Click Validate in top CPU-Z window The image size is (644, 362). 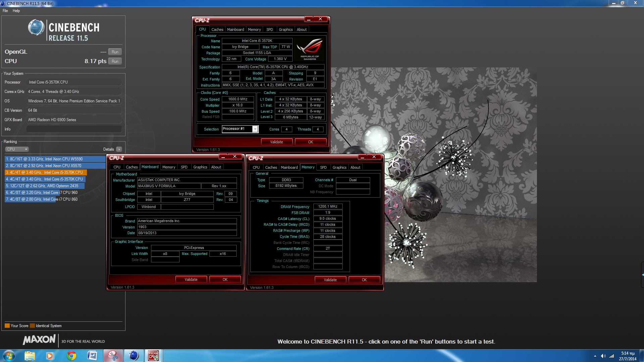(277, 142)
